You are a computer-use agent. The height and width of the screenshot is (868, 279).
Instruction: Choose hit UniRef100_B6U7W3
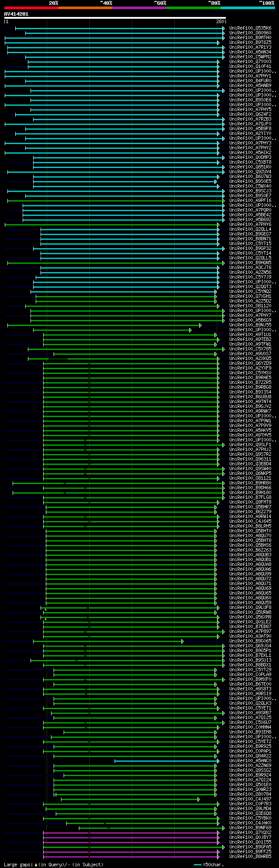tap(250, 177)
